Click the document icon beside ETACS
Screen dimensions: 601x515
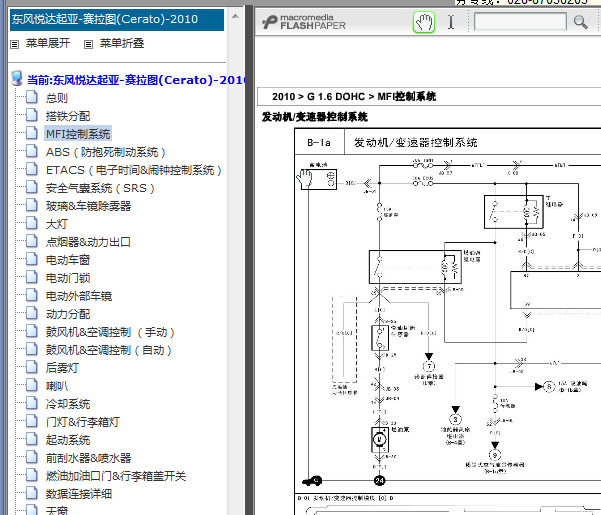click(x=32, y=169)
